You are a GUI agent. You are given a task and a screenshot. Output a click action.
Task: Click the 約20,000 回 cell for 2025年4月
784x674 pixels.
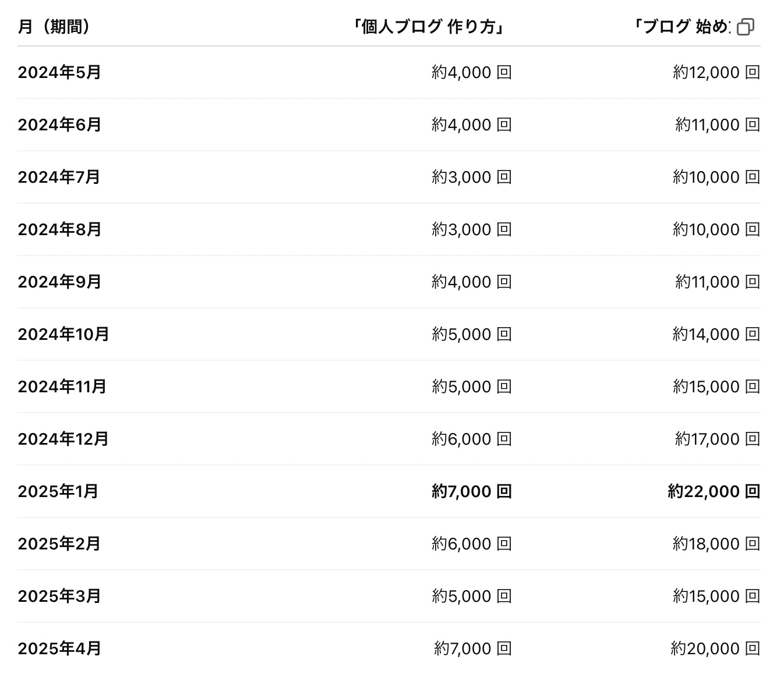715,648
